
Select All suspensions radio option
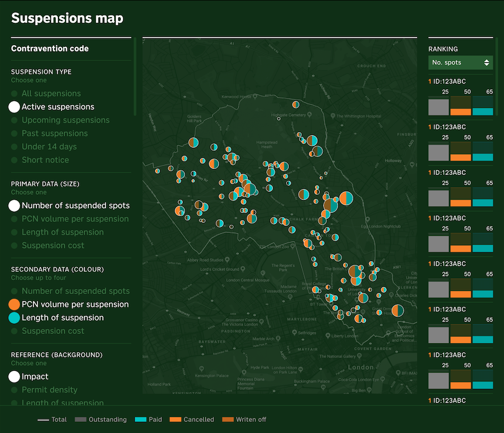pos(46,93)
